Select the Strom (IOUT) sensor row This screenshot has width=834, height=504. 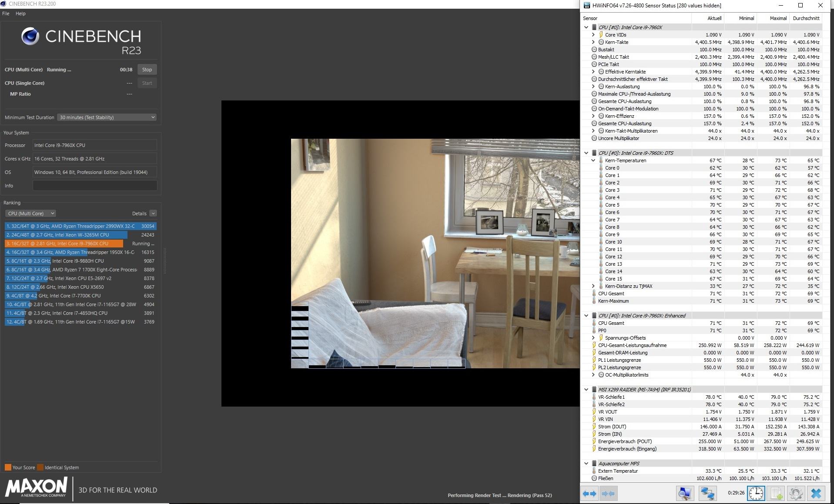pyautogui.click(x=702, y=427)
